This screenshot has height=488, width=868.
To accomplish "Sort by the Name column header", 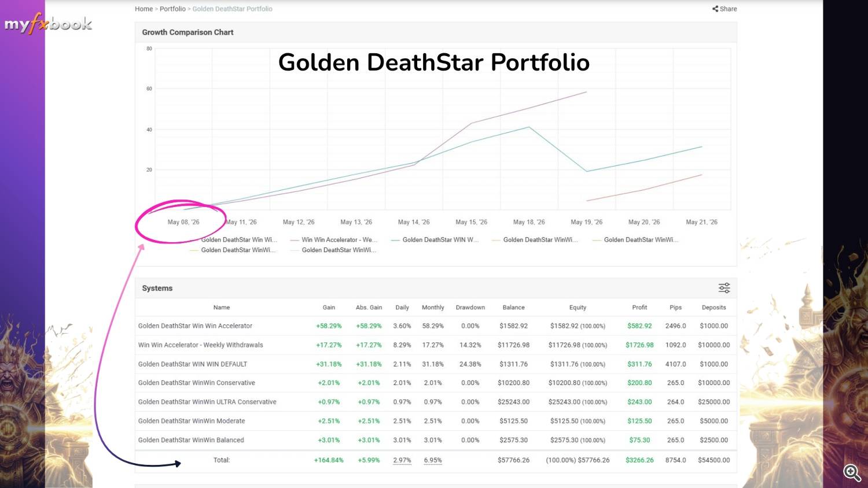I will 222,308.
